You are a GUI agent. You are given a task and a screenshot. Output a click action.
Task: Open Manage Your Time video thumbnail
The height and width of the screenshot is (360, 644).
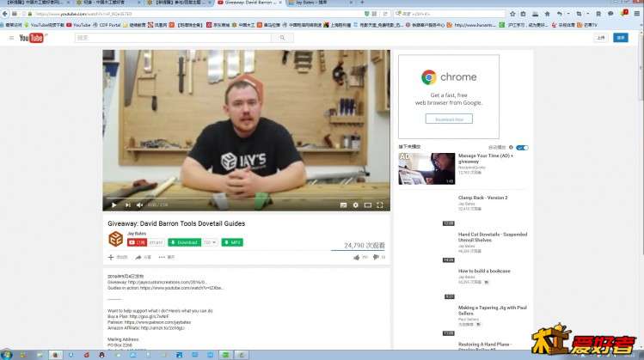(426, 168)
